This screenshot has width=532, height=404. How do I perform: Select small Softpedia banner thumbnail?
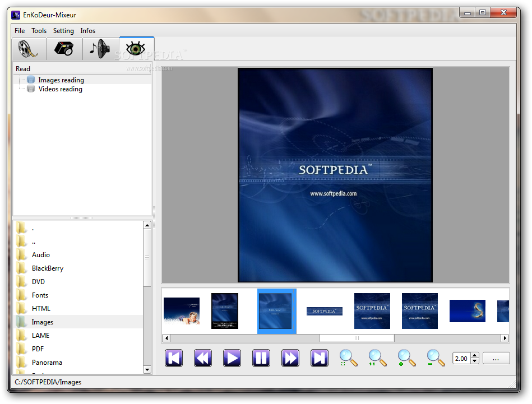click(325, 311)
